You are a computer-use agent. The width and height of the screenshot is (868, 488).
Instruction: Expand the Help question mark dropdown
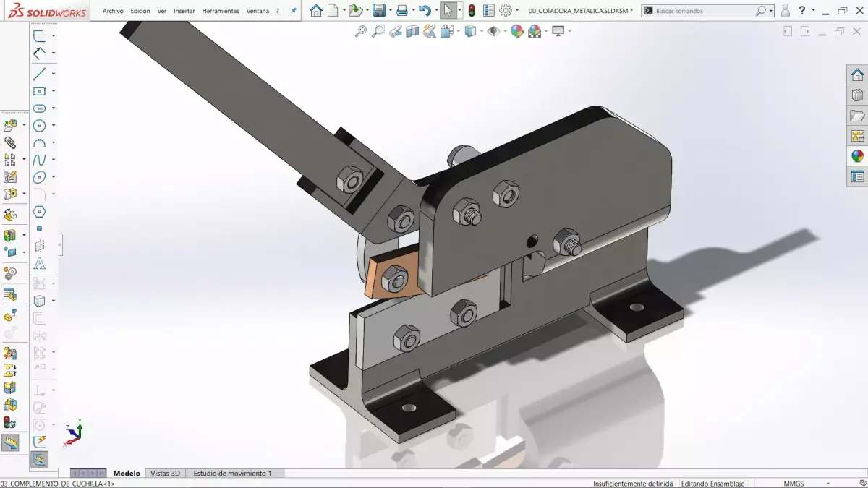813,11
